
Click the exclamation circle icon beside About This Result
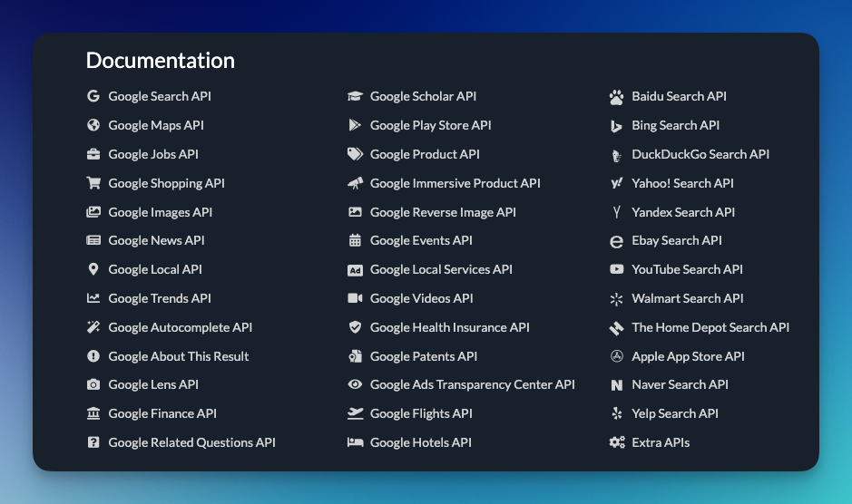coord(93,356)
